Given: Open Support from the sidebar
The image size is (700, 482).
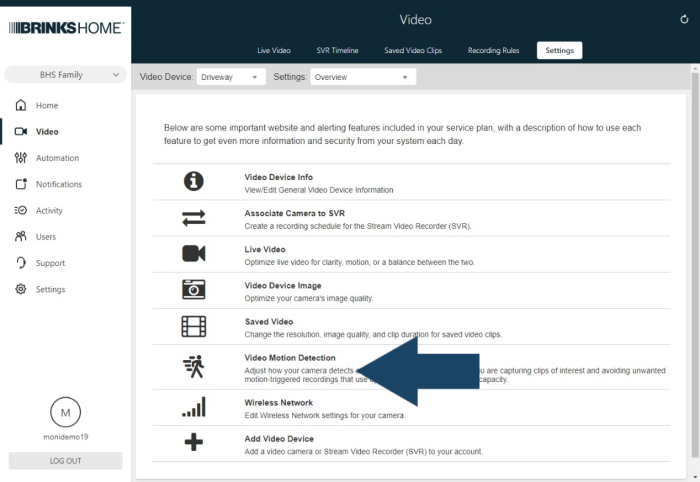Looking at the screenshot, I should click(50, 263).
